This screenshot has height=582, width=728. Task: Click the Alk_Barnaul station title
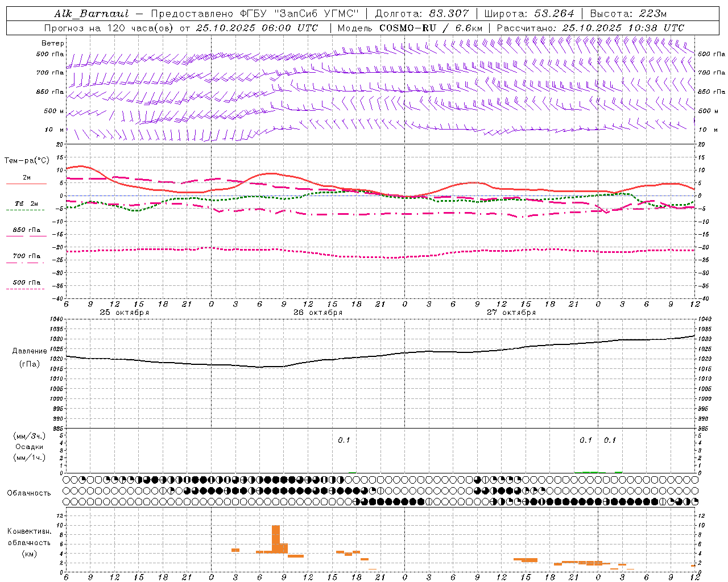pos(92,14)
